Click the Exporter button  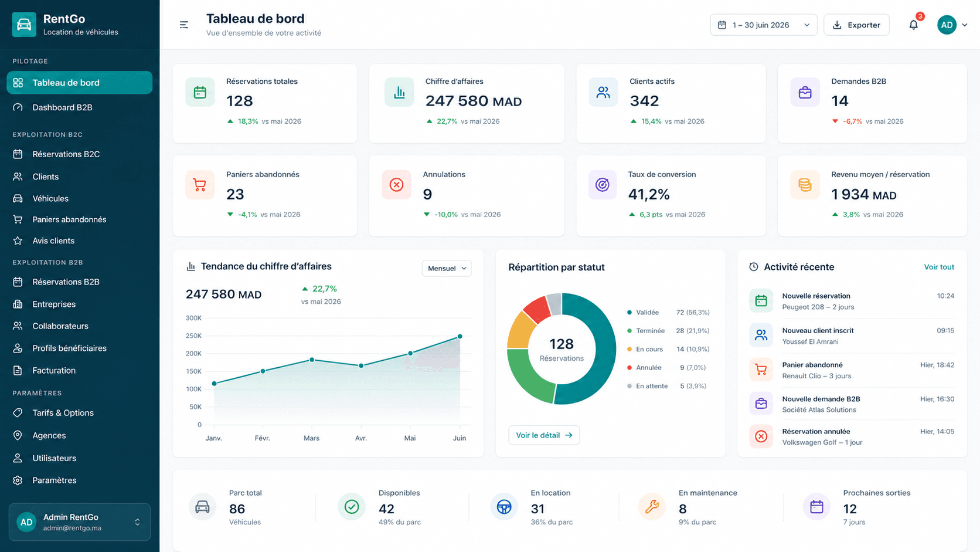[x=856, y=25]
